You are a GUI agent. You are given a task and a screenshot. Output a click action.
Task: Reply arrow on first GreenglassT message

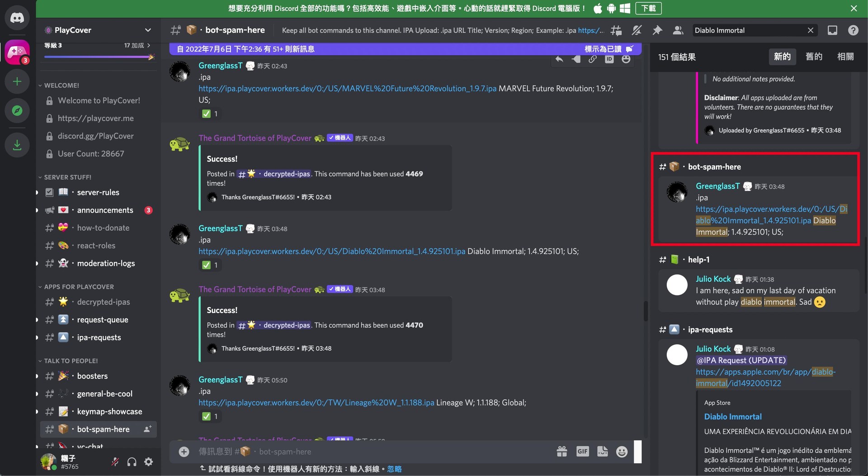559,59
